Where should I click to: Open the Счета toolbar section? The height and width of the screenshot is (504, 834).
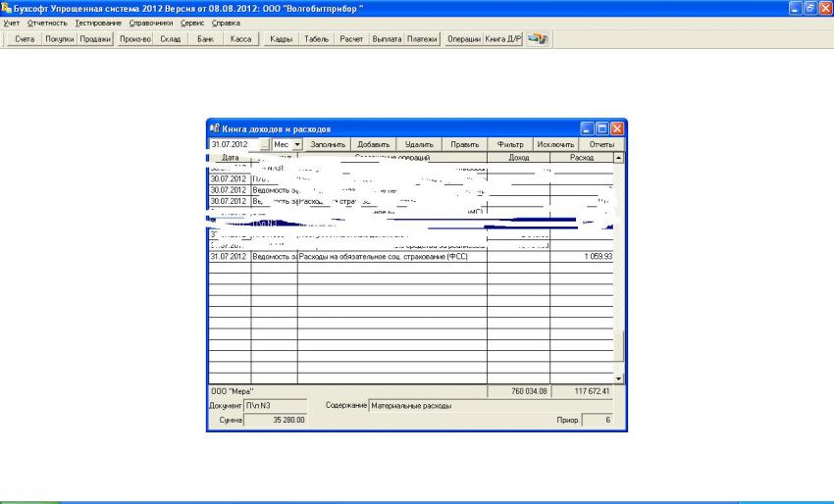(x=25, y=39)
